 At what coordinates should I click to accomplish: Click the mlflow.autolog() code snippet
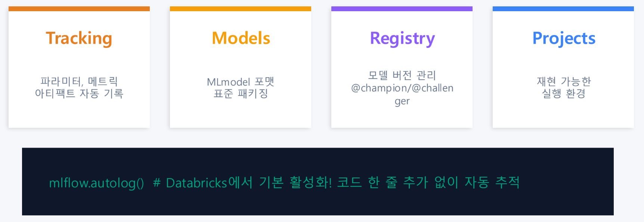point(96,183)
